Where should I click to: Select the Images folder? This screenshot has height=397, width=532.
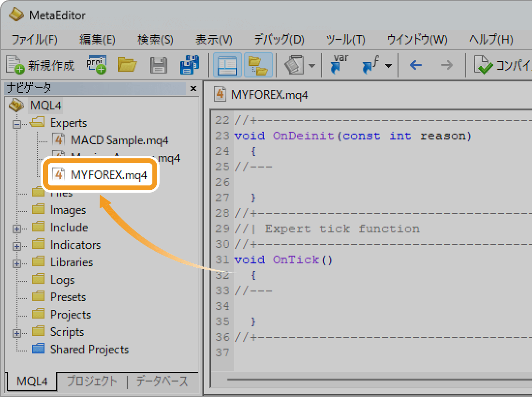click(x=68, y=210)
